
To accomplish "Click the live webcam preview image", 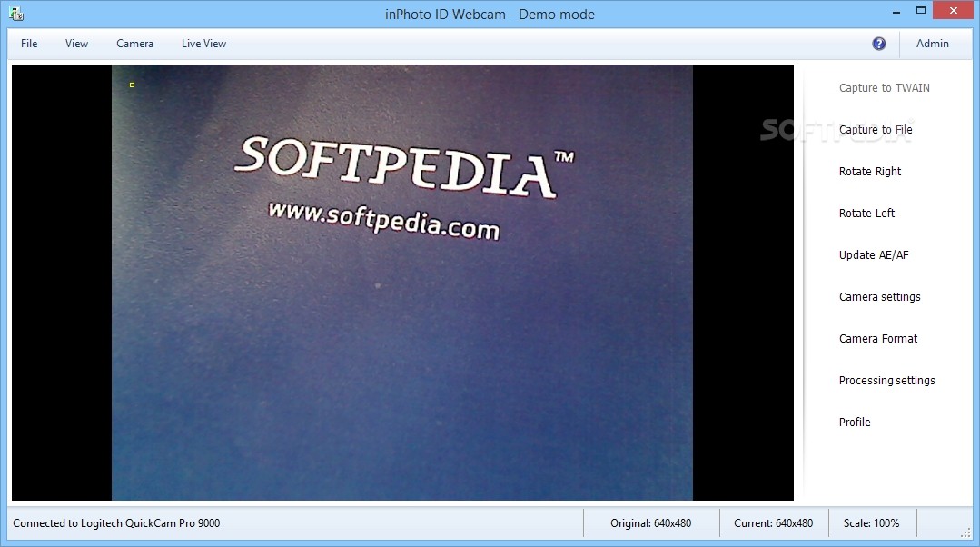I will click(401, 283).
